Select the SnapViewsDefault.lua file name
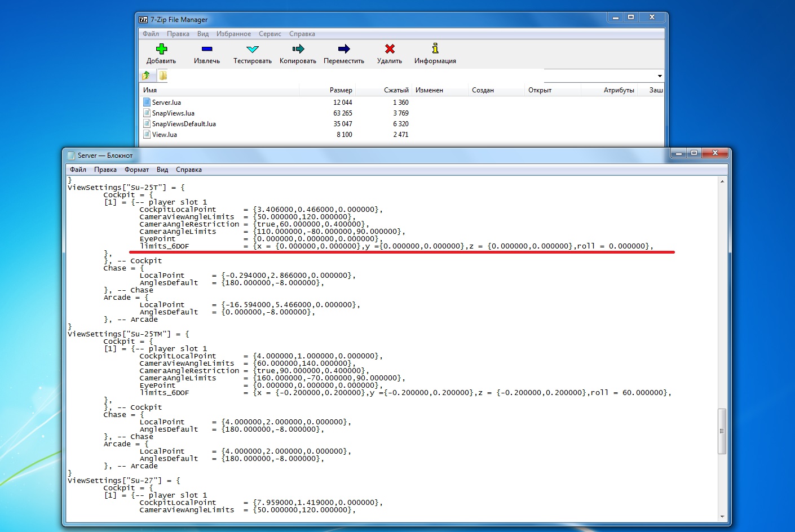The width and height of the screenshot is (795, 532). click(x=184, y=124)
